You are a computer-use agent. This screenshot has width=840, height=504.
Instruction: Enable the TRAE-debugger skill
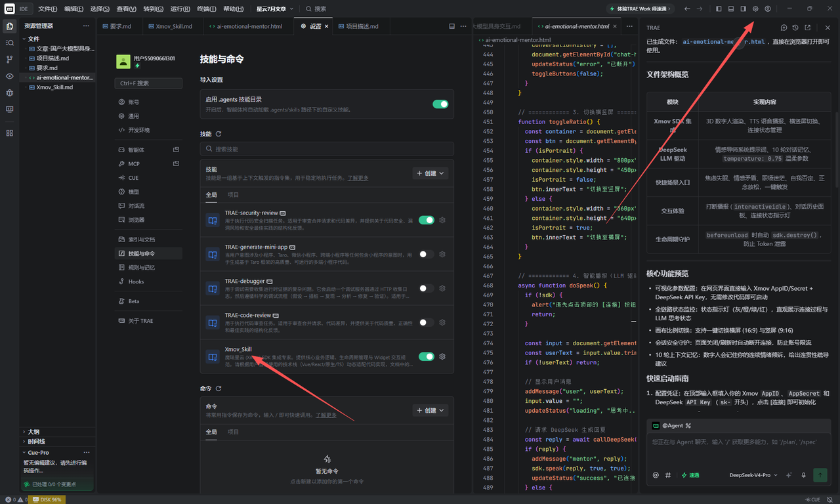pyautogui.click(x=427, y=288)
